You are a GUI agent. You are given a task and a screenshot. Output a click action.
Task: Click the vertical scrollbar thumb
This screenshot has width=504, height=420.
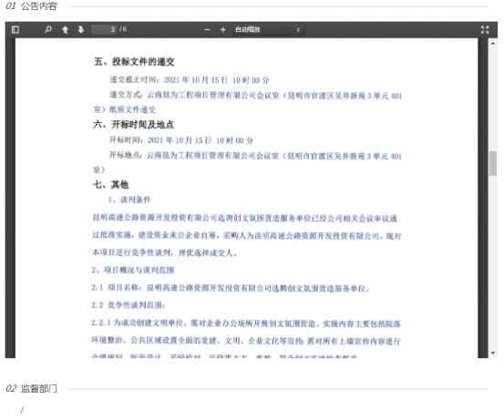click(493, 163)
